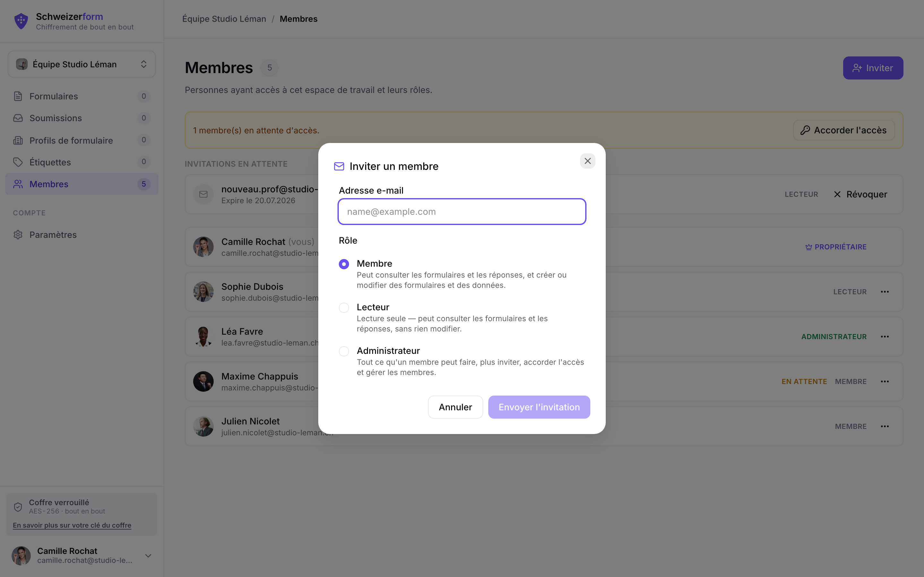The image size is (924, 577).
Task: Click the key icon in Accorder l'accès
Action: (805, 130)
